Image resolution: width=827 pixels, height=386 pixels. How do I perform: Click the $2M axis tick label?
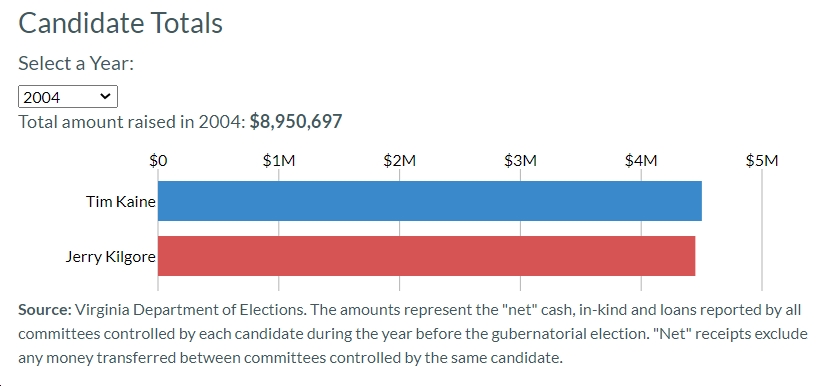point(399,160)
